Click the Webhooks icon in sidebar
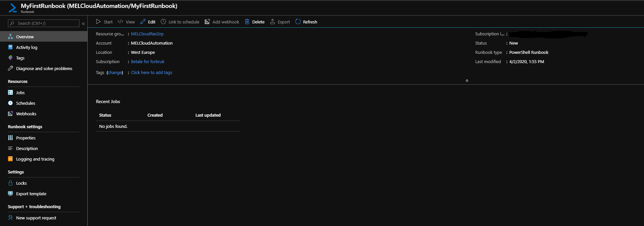Image resolution: width=644 pixels, height=226 pixels. click(x=11, y=114)
